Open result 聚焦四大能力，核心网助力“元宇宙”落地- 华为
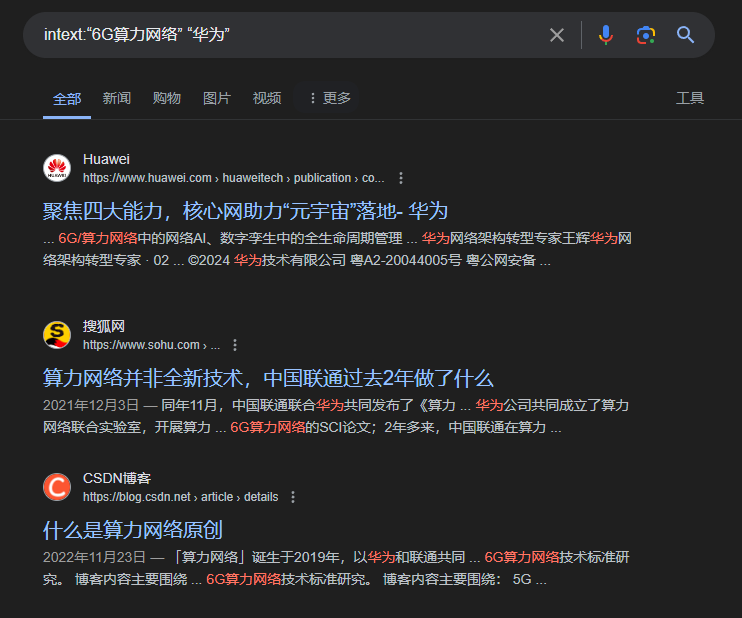Image resolution: width=742 pixels, height=618 pixels. point(245,211)
